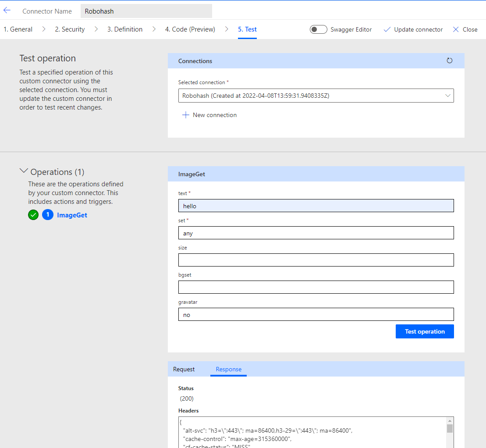This screenshot has width=486, height=448.
Task: Click the Close X icon
Action: (x=456, y=29)
